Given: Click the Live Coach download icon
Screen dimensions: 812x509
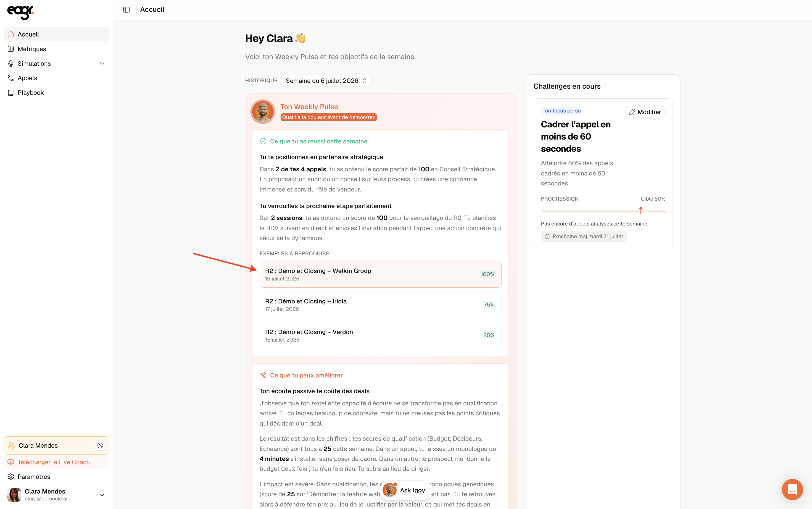Looking at the screenshot, I should tap(11, 462).
